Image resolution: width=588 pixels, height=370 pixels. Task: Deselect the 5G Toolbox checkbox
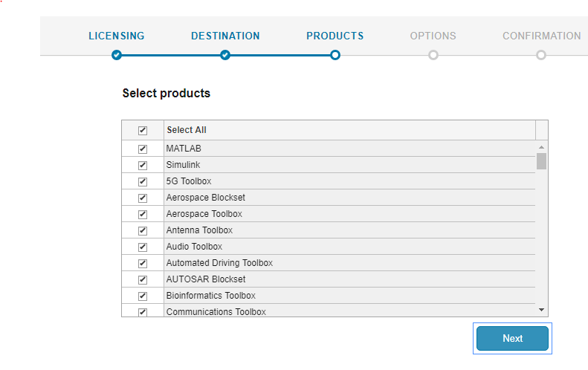pyautogui.click(x=143, y=181)
